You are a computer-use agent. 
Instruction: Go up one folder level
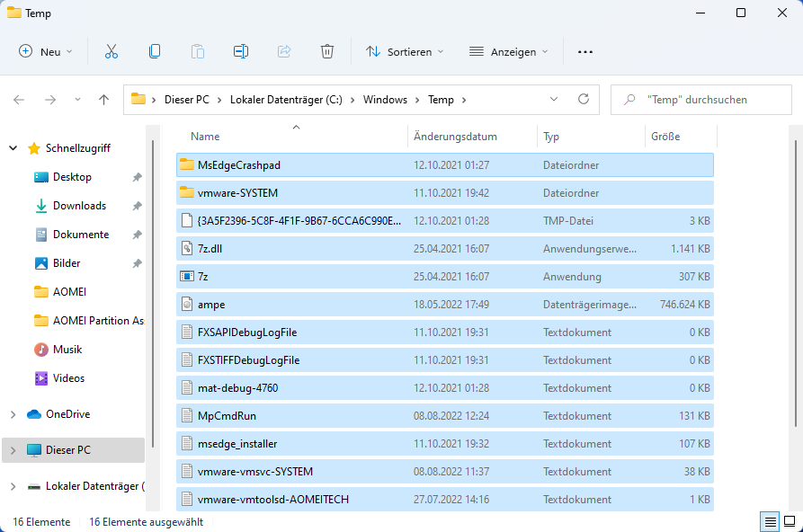point(103,100)
